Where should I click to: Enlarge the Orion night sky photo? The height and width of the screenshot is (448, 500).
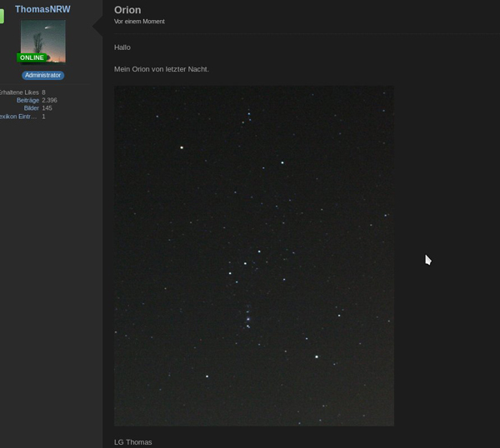(x=254, y=256)
